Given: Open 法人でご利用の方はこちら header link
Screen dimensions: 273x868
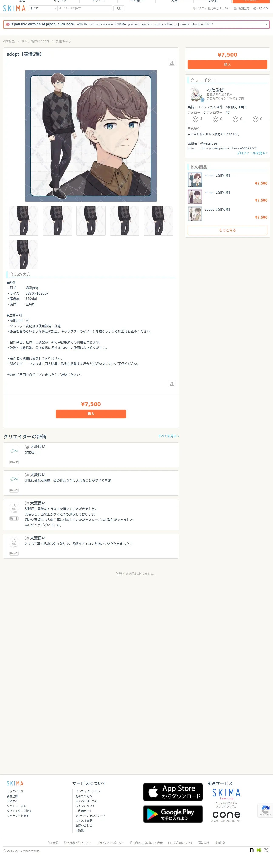Looking at the screenshot, I should 211,9.
